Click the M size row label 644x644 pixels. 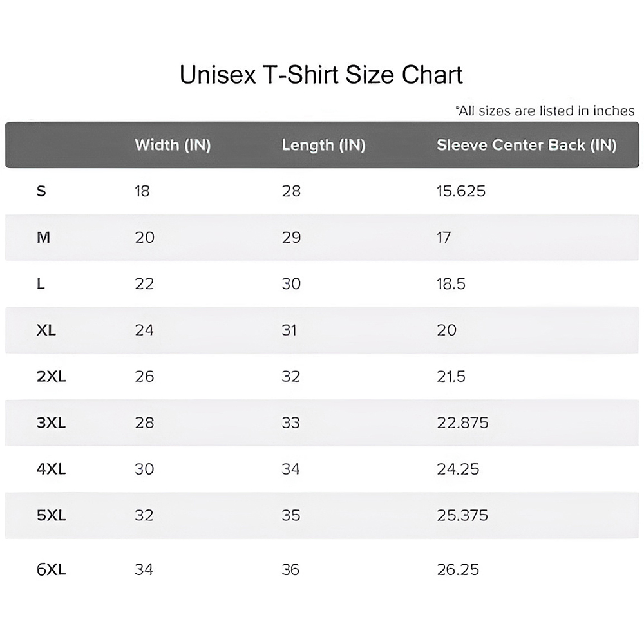[x=43, y=238]
